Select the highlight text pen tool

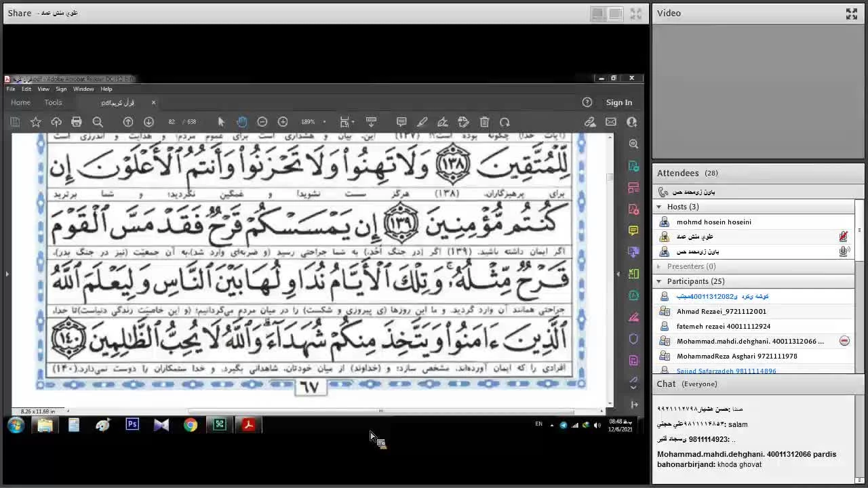(x=422, y=122)
